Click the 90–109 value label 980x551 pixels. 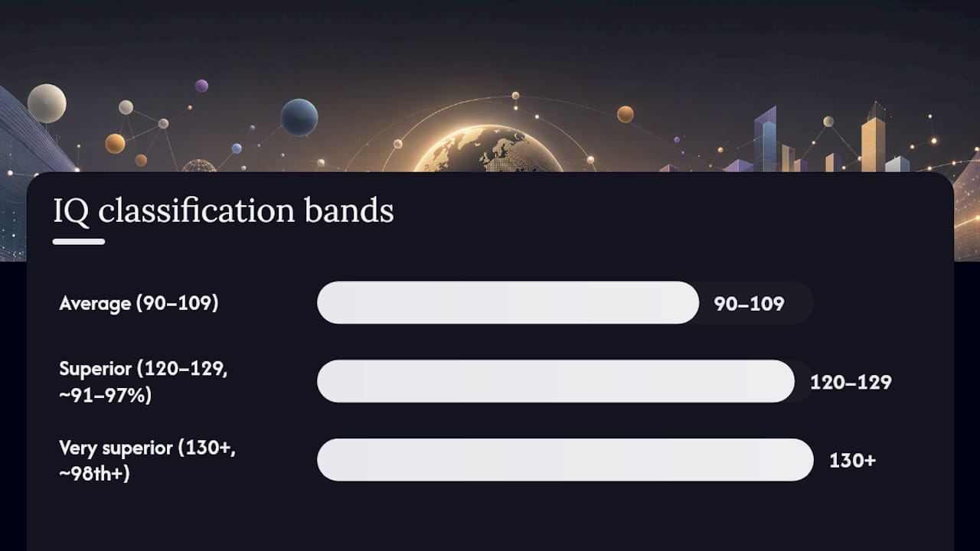click(749, 304)
